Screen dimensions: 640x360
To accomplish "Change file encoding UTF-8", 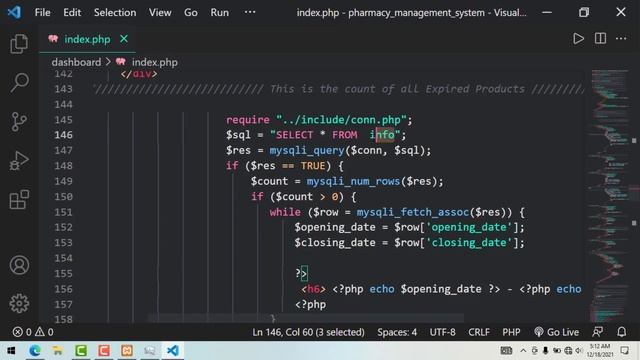I will [442, 332].
